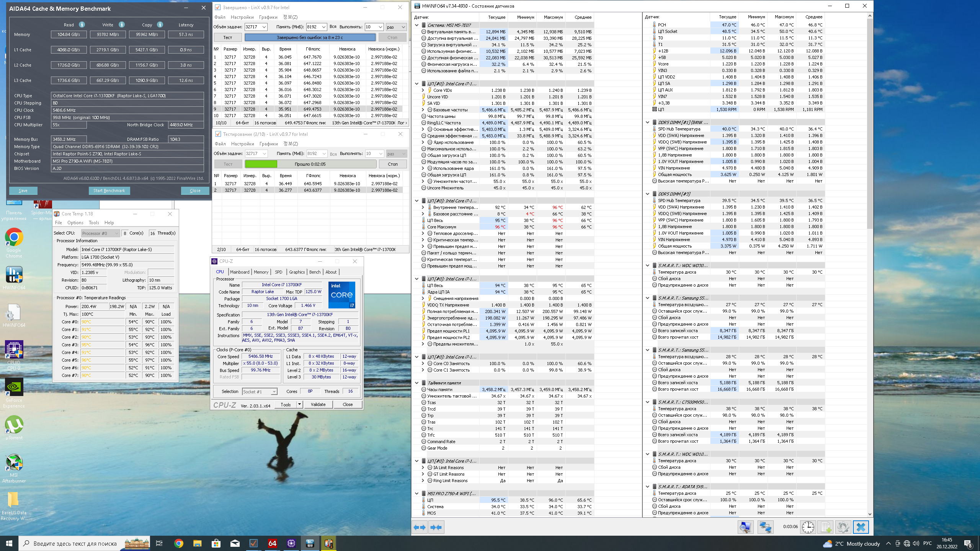The width and height of the screenshot is (980, 551).
Task: Expand Core VIDs sensor tree item
Action: point(423,90)
